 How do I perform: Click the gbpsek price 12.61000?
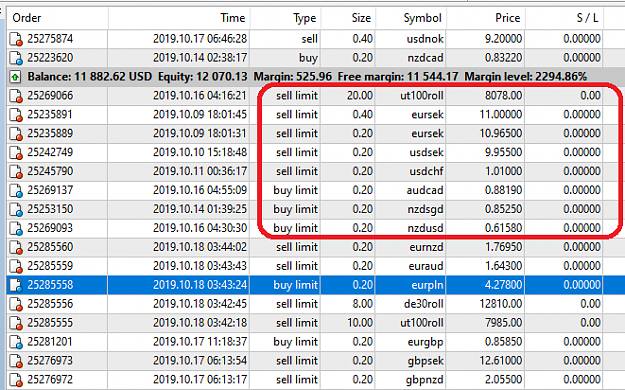(501, 361)
